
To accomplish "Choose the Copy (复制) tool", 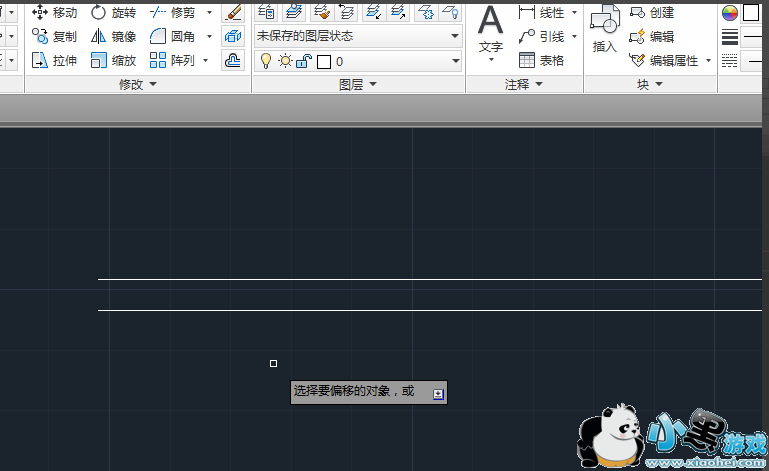I will pos(54,36).
